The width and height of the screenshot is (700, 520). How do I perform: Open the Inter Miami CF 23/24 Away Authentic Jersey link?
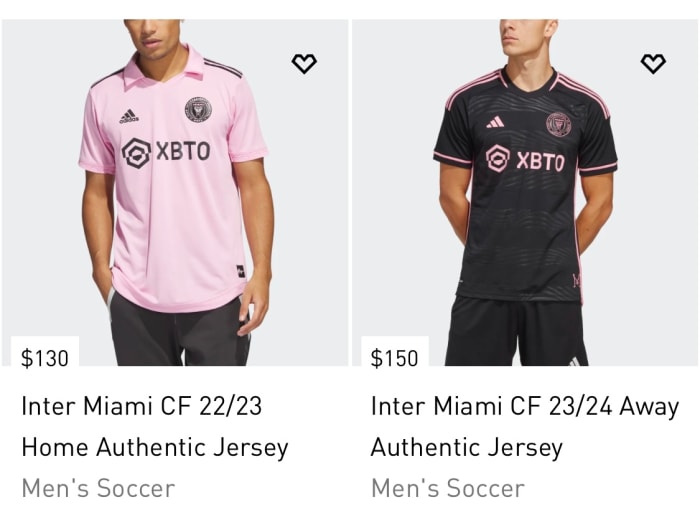point(524,427)
